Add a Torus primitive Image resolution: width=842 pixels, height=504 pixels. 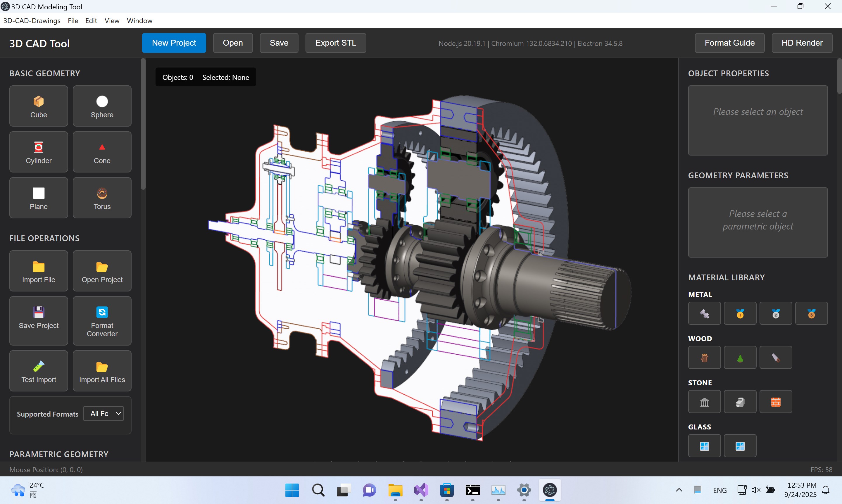click(102, 198)
